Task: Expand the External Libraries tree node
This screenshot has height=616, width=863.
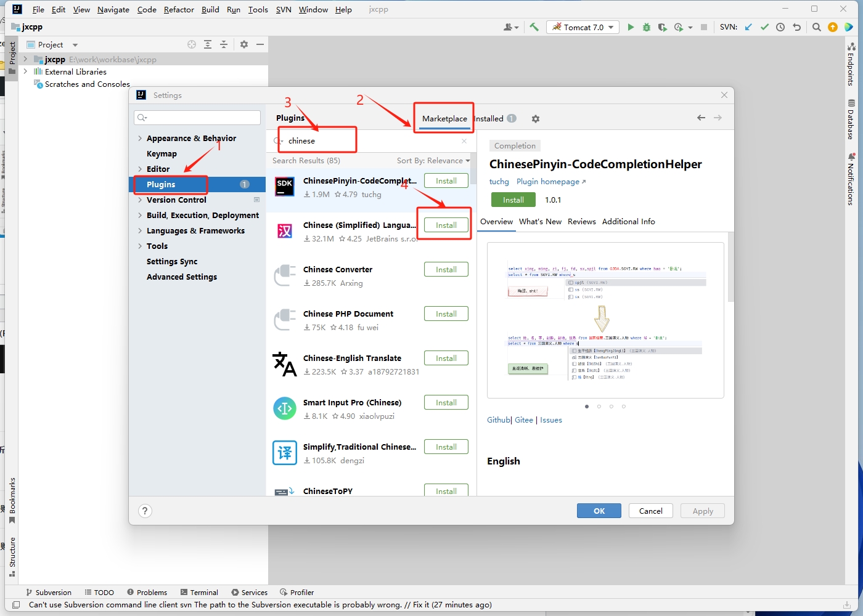Action: tap(25, 71)
